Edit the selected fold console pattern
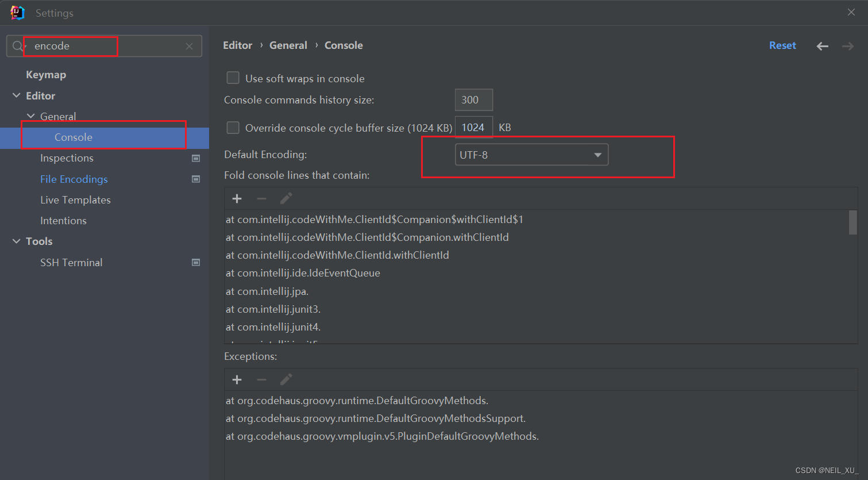 pos(286,198)
